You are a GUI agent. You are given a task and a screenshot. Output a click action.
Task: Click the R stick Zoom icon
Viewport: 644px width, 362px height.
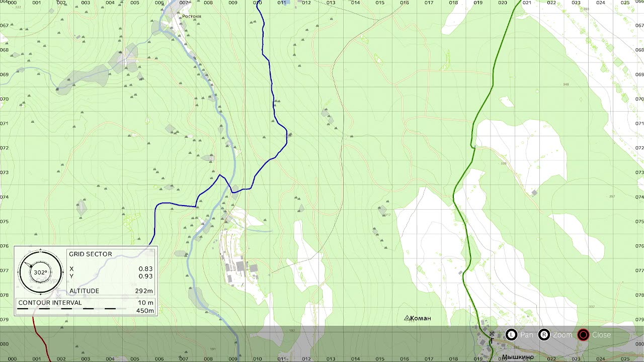[x=544, y=335]
